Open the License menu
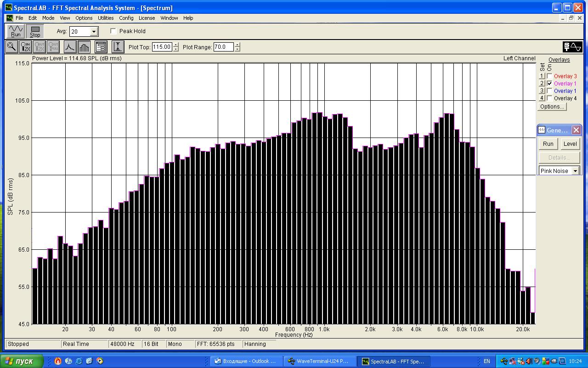This screenshot has height=368, width=588. [x=147, y=18]
